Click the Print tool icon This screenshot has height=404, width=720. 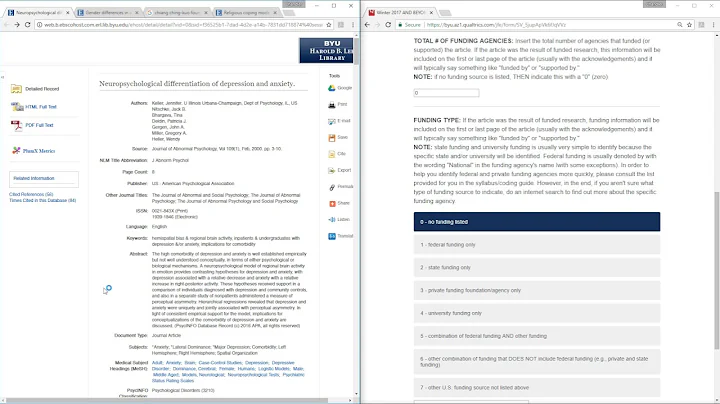point(332,105)
